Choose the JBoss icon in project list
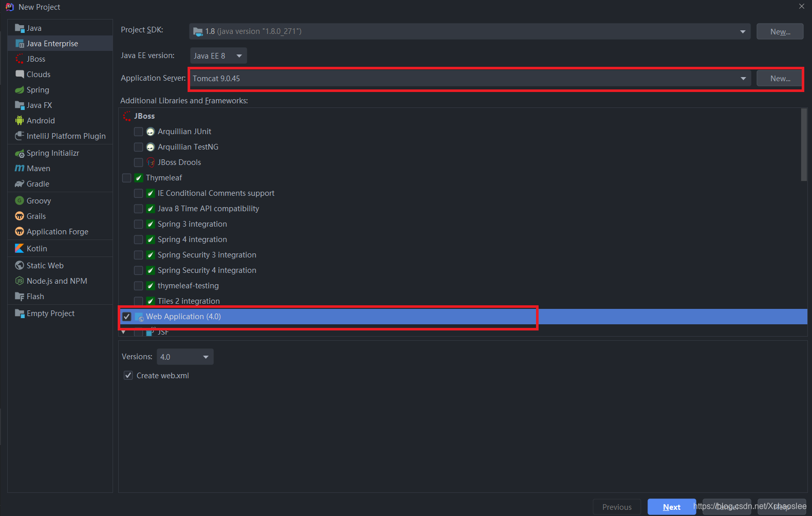Image resolution: width=812 pixels, height=516 pixels. pos(20,59)
